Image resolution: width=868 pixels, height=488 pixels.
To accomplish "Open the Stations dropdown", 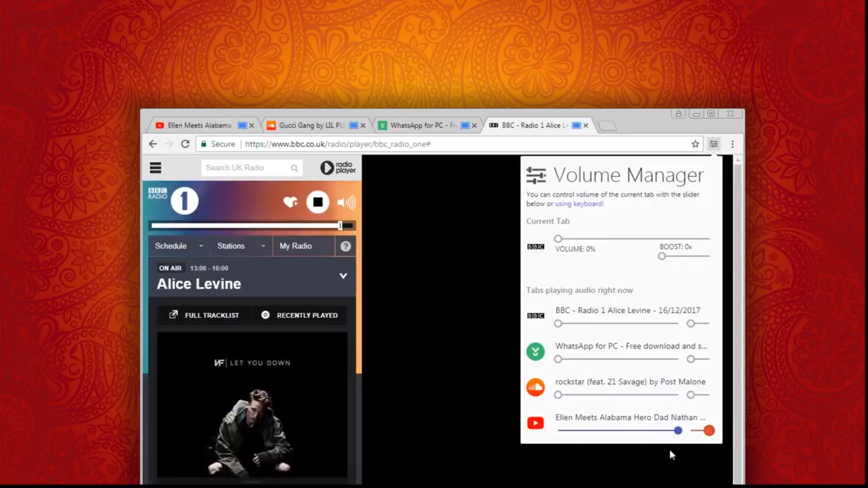I will click(x=241, y=246).
